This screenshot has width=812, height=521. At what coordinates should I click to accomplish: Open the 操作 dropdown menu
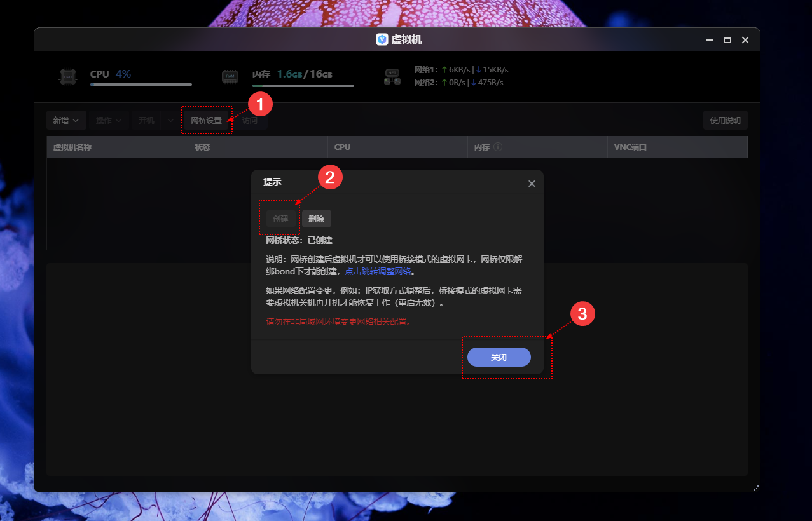coord(108,119)
